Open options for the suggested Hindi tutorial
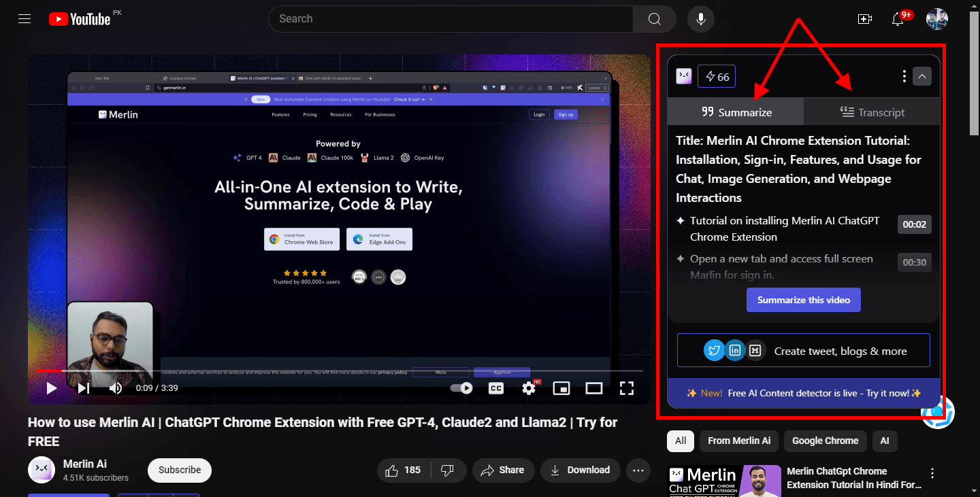Viewport: 980px width, 497px height. click(932, 473)
